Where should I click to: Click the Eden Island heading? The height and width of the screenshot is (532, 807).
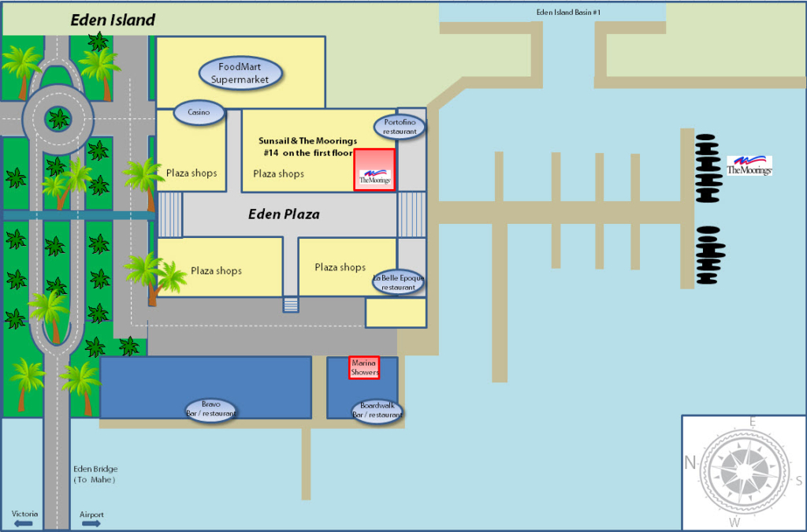tap(113, 20)
